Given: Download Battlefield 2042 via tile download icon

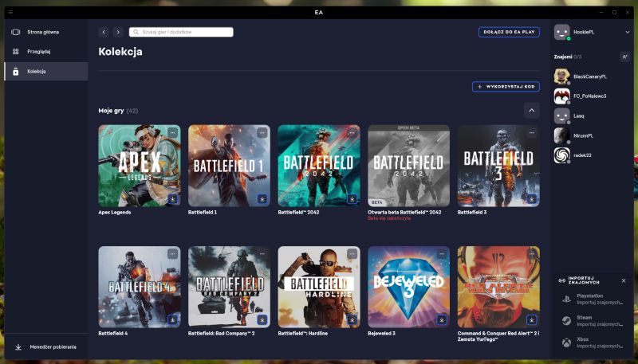Looking at the screenshot, I should (352, 198).
